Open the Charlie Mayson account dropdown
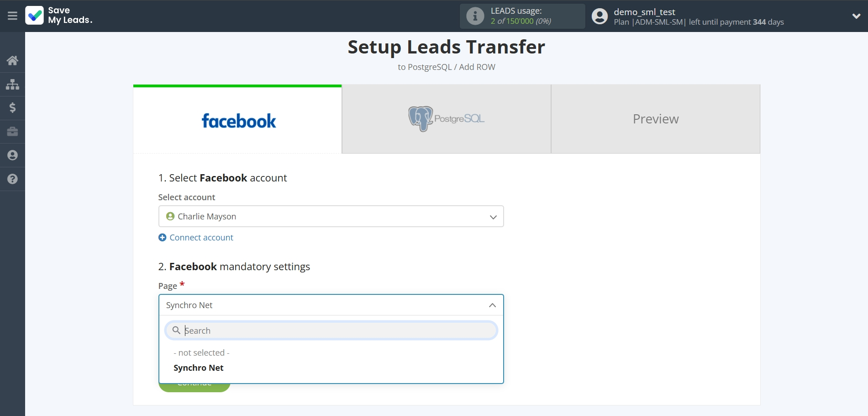This screenshot has height=416, width=868. 331,216
